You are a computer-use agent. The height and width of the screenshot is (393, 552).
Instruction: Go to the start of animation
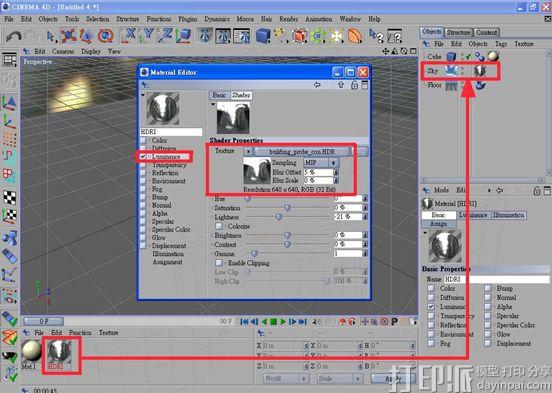pos(244,322)
